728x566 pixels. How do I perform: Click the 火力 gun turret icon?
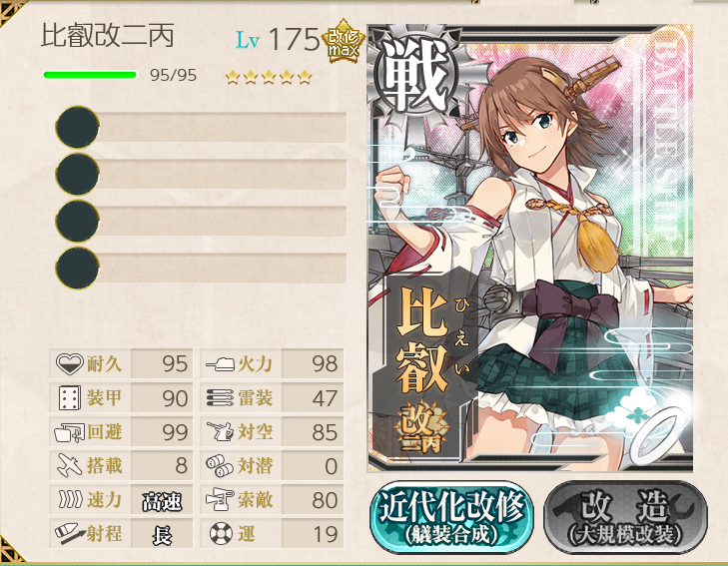[220, 363]
